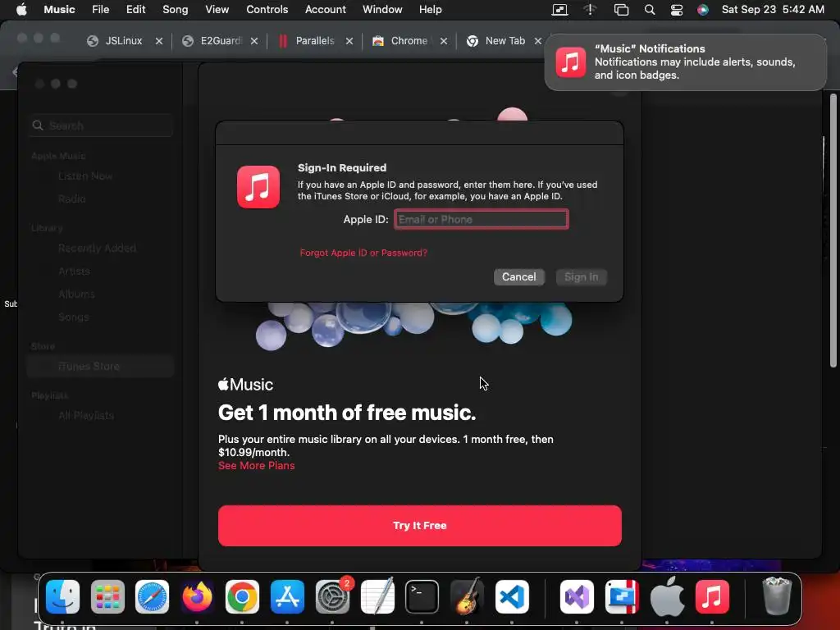
Task: Close the Parallels browser tab
Action: (x=349, y=41)
